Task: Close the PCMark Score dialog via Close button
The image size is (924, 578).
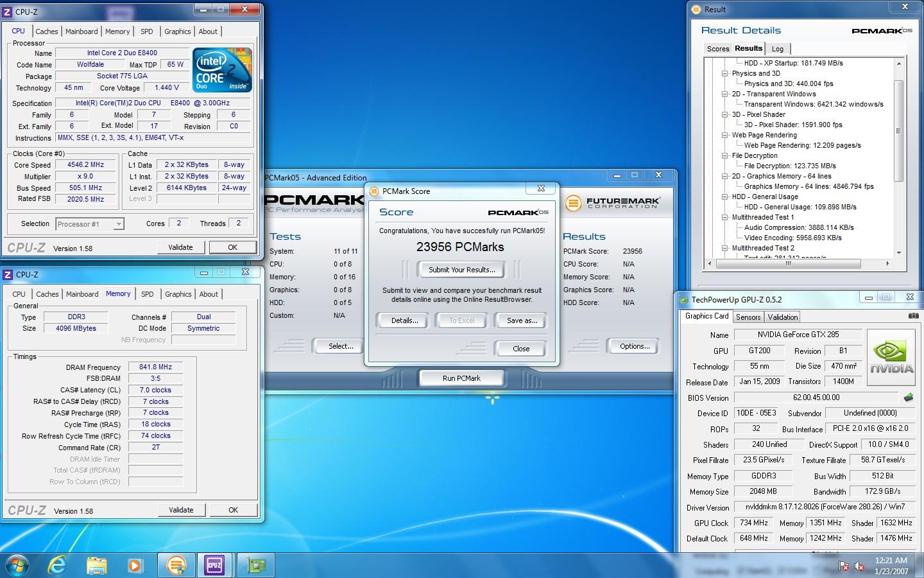Action: coord(521,349)
